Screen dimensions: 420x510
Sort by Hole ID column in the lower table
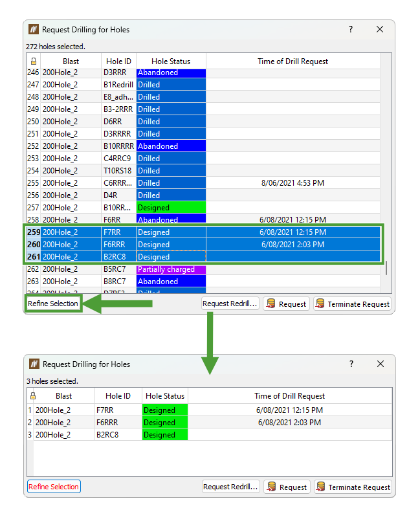(x=118, y=396)
